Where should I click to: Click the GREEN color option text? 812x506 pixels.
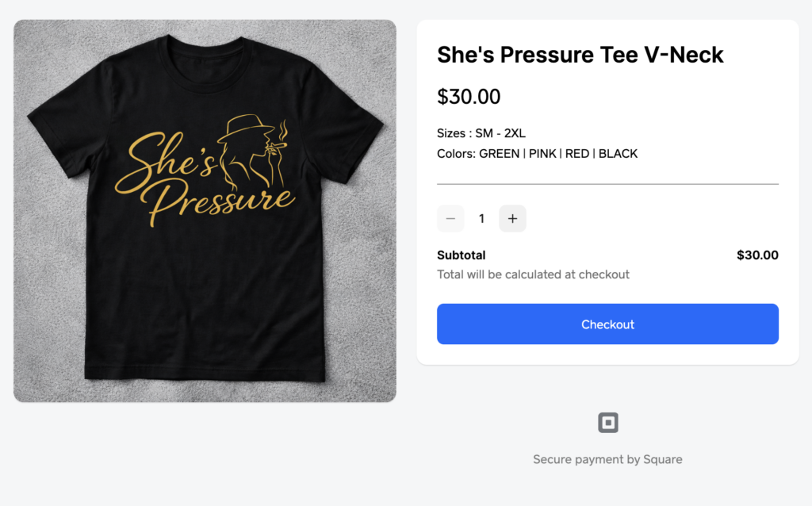pyautogui.click(x=500, y=154)
